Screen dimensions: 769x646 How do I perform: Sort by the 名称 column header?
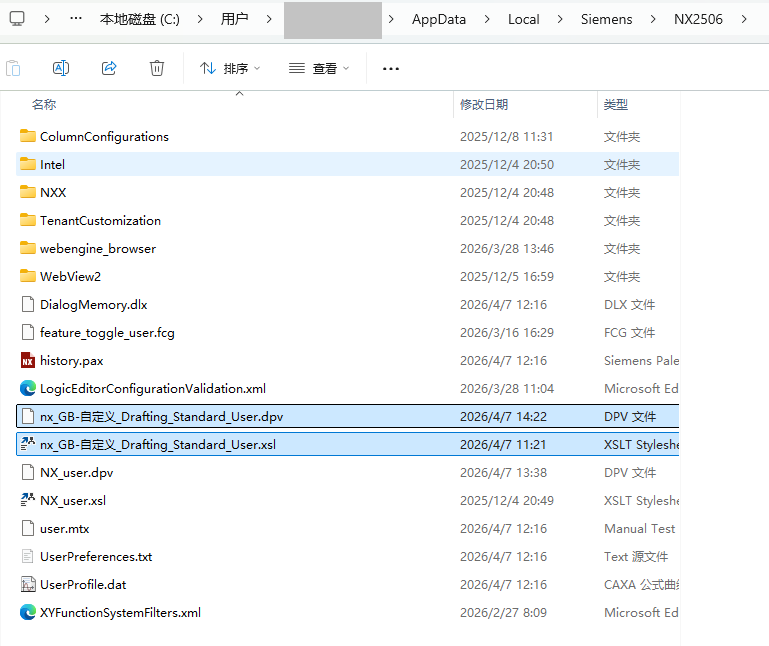tap(44, 104)
